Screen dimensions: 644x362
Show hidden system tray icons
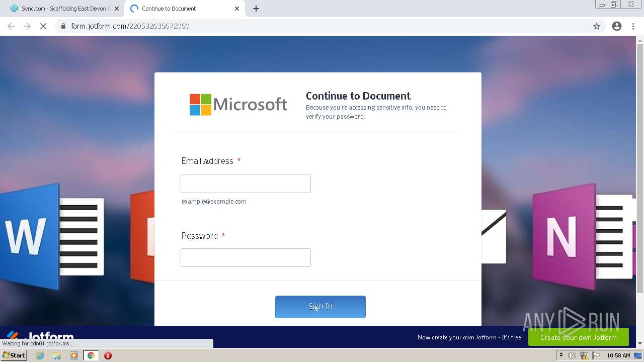[561, 355]
